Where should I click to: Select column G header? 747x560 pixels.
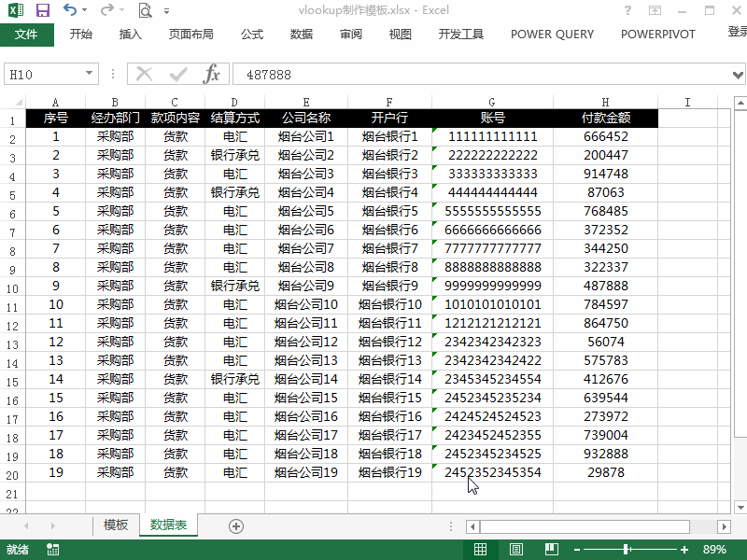tap(492, 102)
